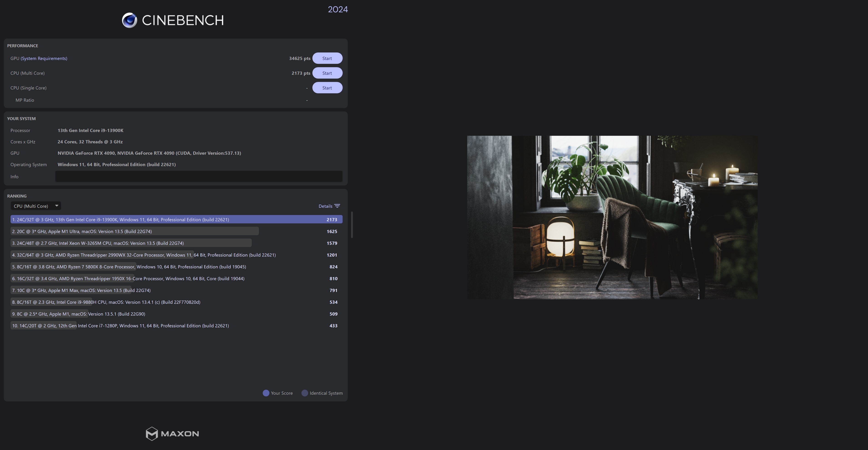Click the Details link in Ranking
868x450 pixels.
325,206
